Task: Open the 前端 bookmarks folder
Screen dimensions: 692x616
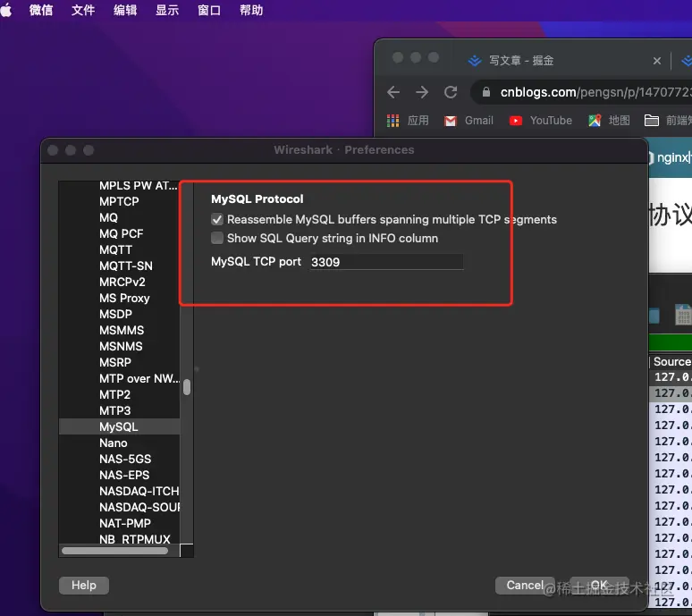Action: 668,121
